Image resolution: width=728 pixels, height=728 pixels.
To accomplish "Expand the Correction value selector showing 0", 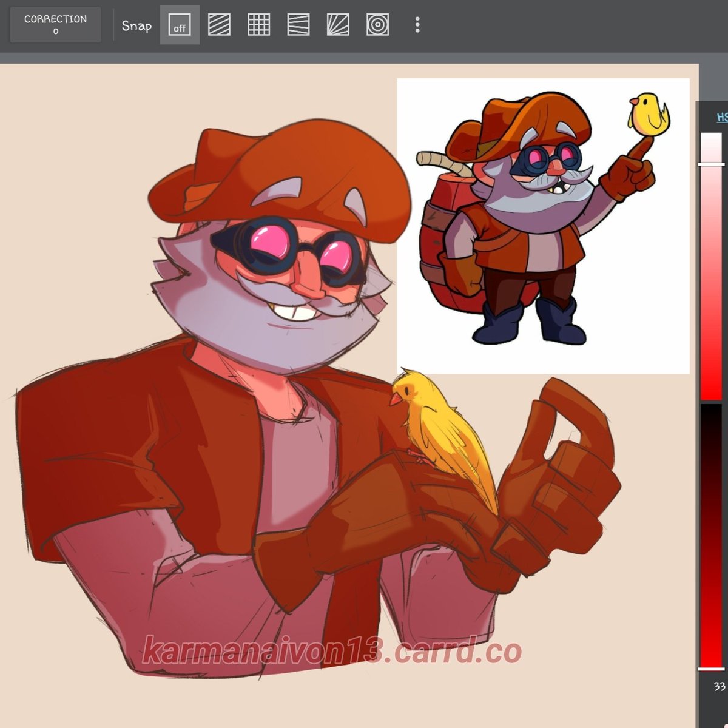I will point(55,24).
